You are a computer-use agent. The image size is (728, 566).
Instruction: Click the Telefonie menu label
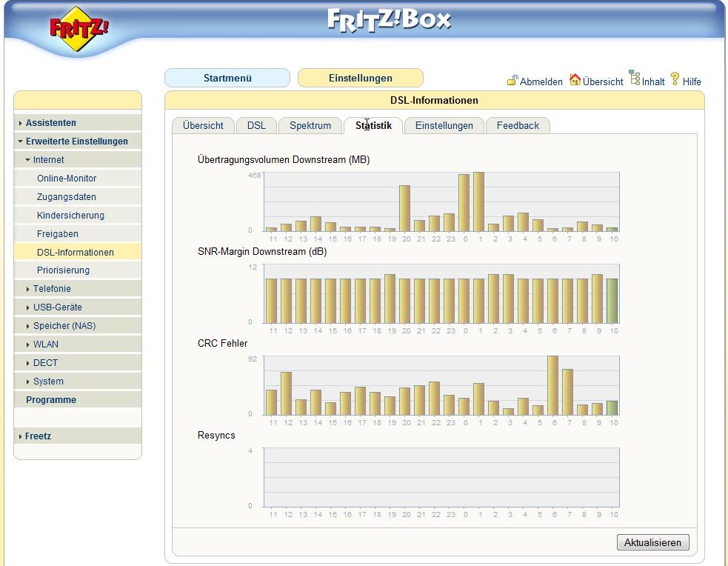point(52,289)
